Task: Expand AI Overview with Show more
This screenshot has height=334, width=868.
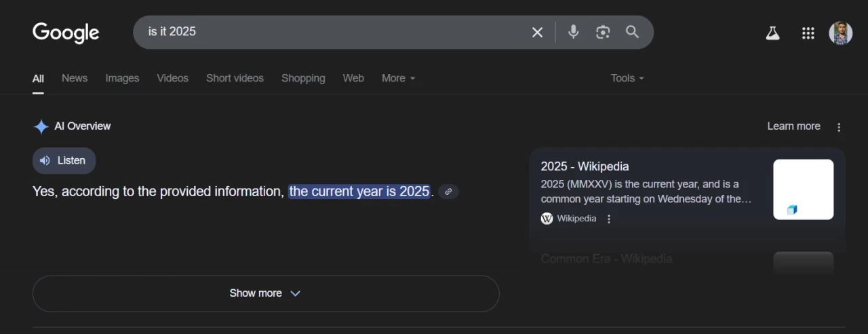Action: [265, 293]
